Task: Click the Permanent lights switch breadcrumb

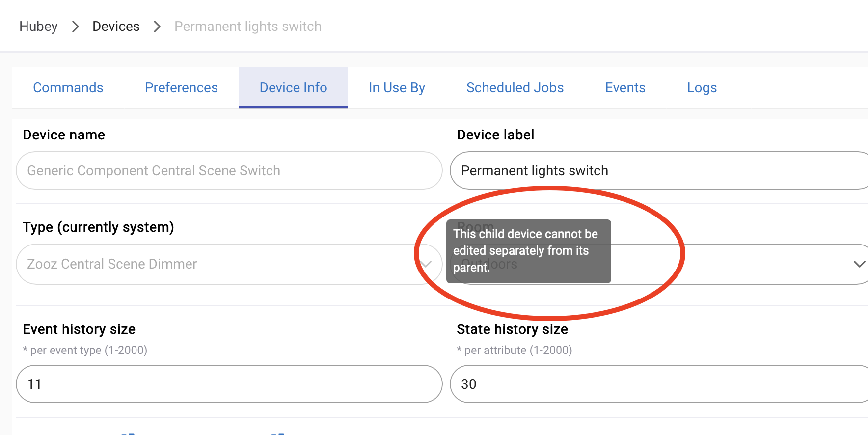Action: tap(248, 27)
